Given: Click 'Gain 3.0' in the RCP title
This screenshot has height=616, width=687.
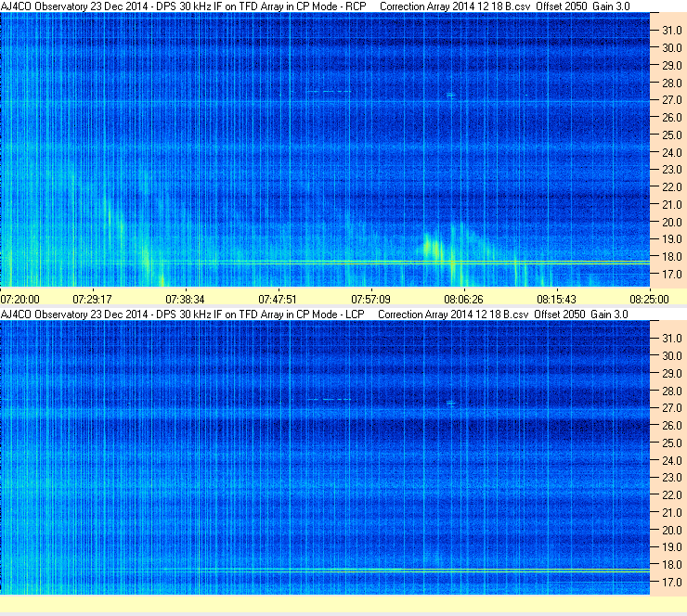Looking at the screenshot, I should 611,6.
